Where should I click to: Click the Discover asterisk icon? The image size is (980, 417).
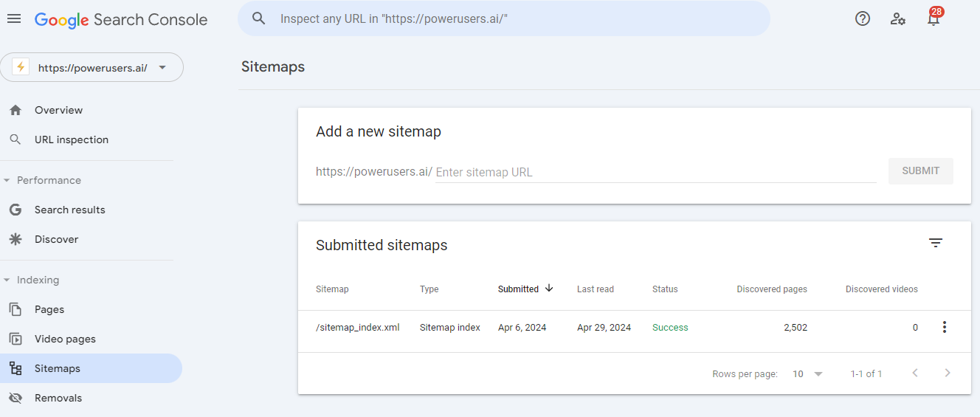(x=15, y=239)
